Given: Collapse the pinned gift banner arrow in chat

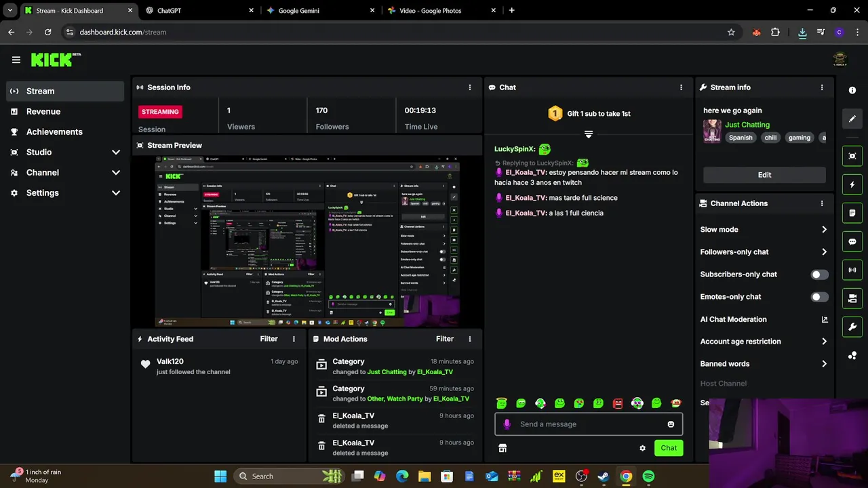Looking at the screenshot, I should pyautogui.click(x=589, y=134).
